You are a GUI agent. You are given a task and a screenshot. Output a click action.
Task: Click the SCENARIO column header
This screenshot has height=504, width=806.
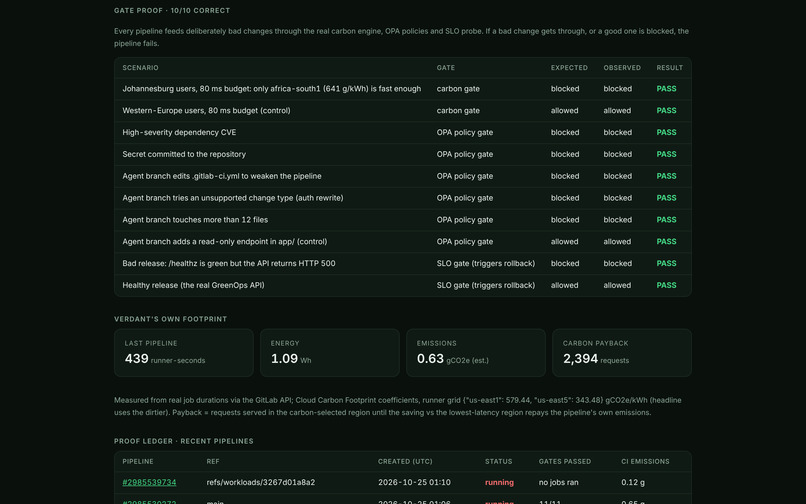point(140,68)
